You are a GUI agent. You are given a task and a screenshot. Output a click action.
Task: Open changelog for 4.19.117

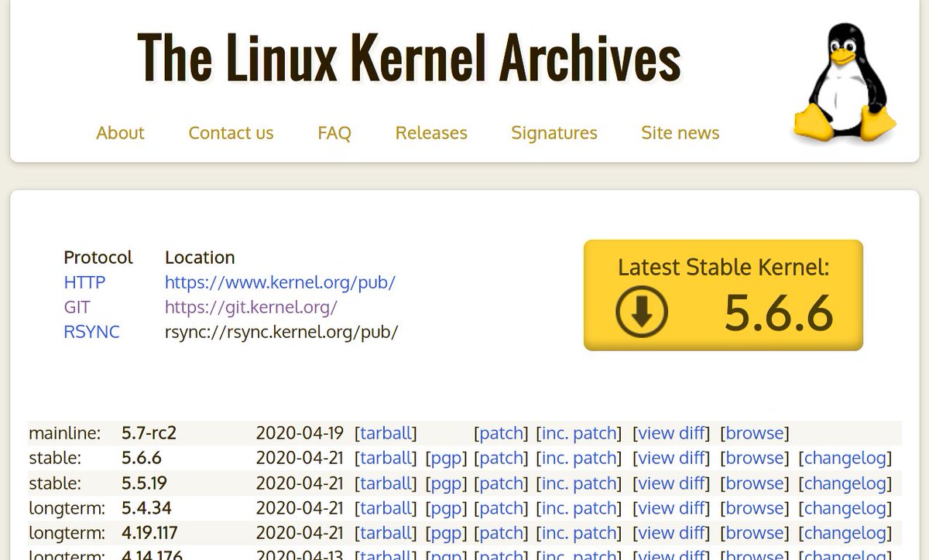(845, 533)
